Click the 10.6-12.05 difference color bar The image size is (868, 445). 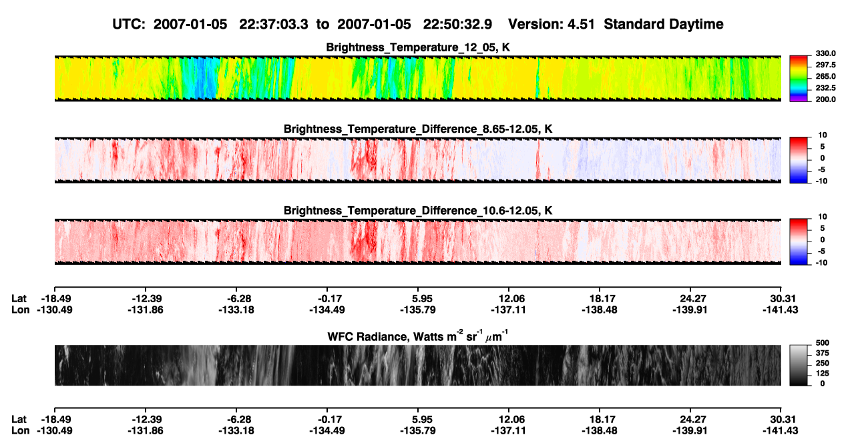click(x=799, y=240)
